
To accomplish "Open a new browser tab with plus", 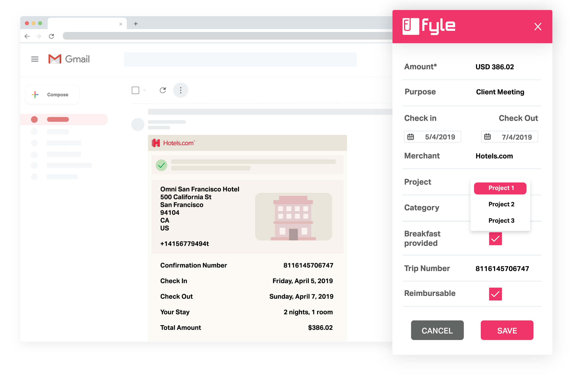I will point(135,24).
